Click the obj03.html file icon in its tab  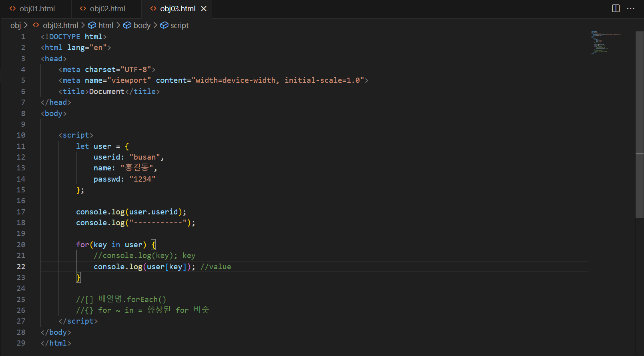[x=153, y=8]
